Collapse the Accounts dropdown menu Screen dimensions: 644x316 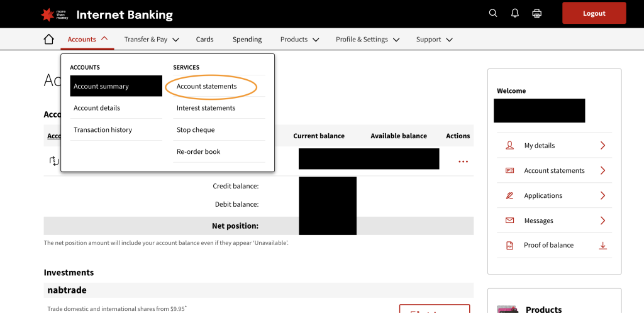(87, 39)
